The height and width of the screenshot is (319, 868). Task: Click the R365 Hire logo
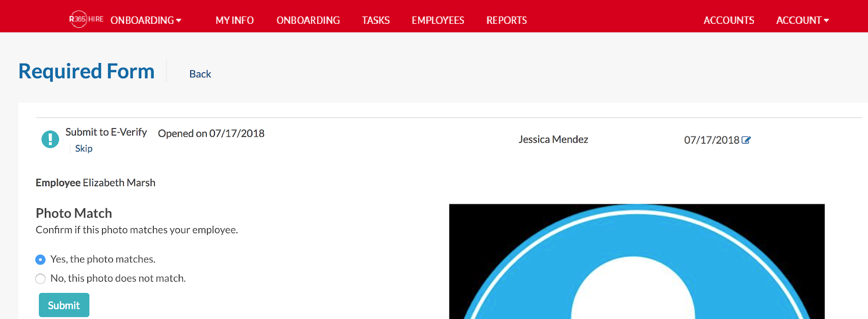tap(86, 20)
